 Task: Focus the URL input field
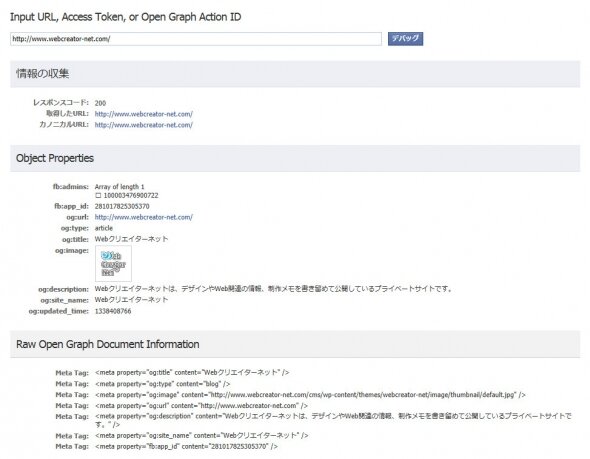(196, 39)
